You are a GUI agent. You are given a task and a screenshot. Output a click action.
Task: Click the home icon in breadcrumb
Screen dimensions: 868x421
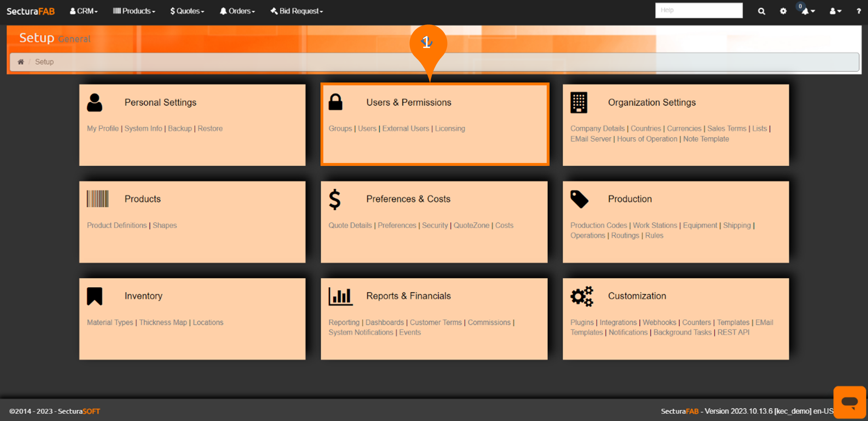tap(21, 62)
